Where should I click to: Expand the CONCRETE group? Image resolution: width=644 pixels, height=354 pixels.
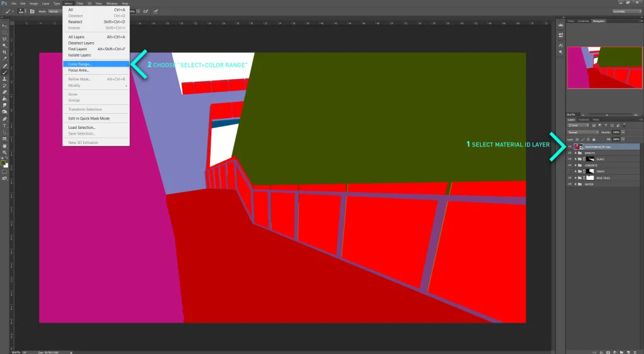575,165
